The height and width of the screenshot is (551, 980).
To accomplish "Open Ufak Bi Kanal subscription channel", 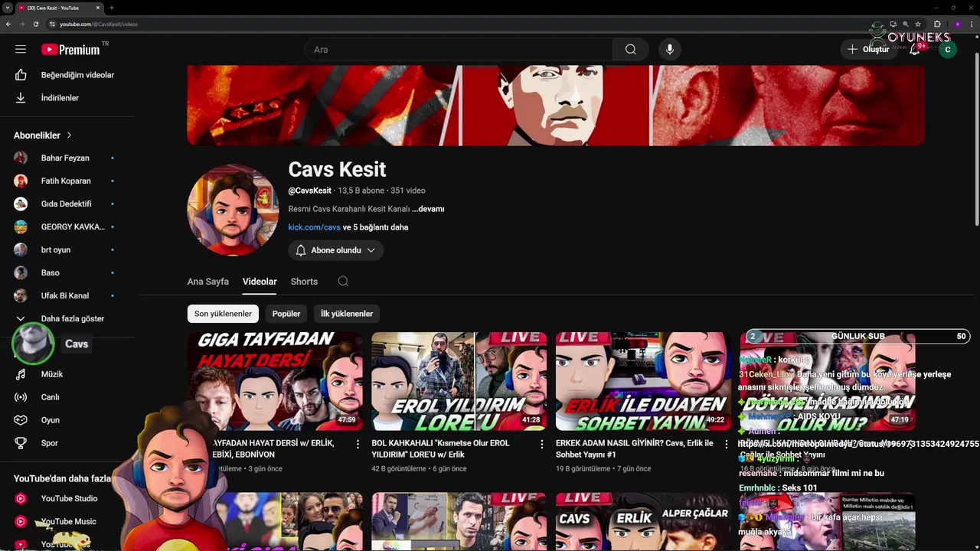I will (67, 295).
